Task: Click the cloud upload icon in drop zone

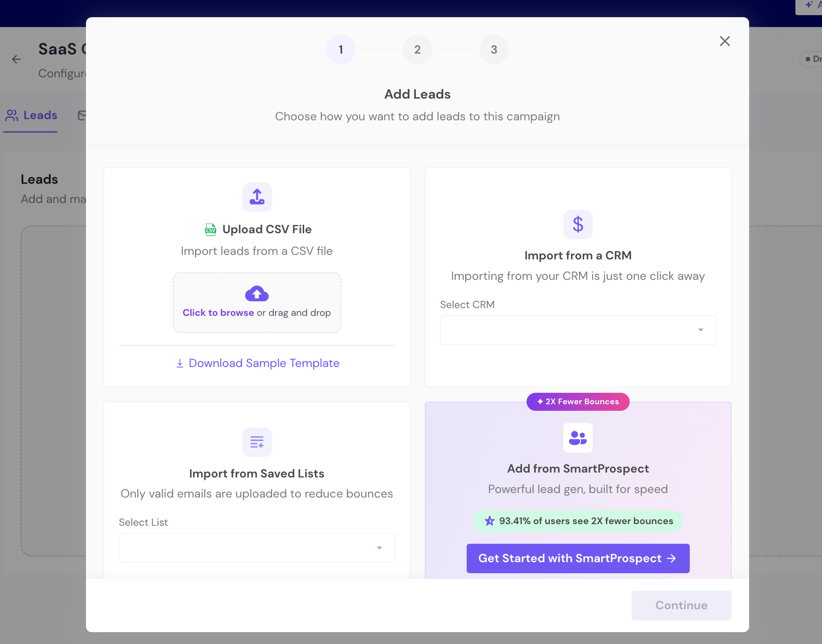Action: (x=257, y=293)
